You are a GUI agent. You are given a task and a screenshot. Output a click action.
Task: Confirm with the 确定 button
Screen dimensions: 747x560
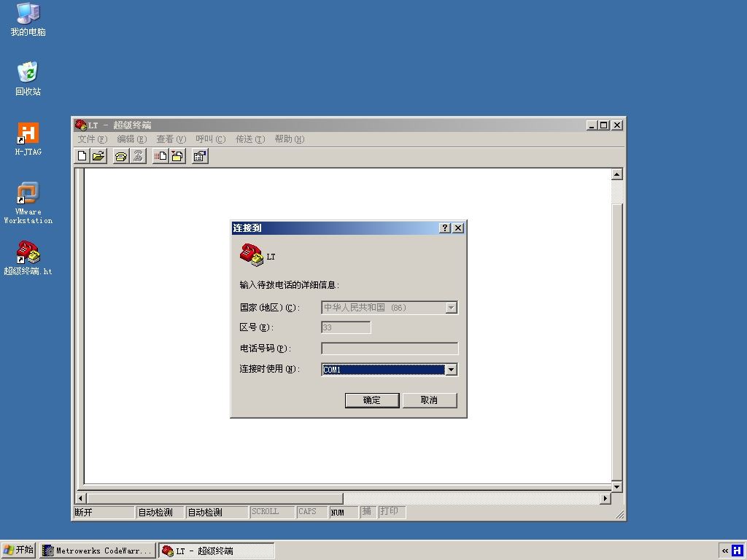pyautogui.click(x=371, y=400)
